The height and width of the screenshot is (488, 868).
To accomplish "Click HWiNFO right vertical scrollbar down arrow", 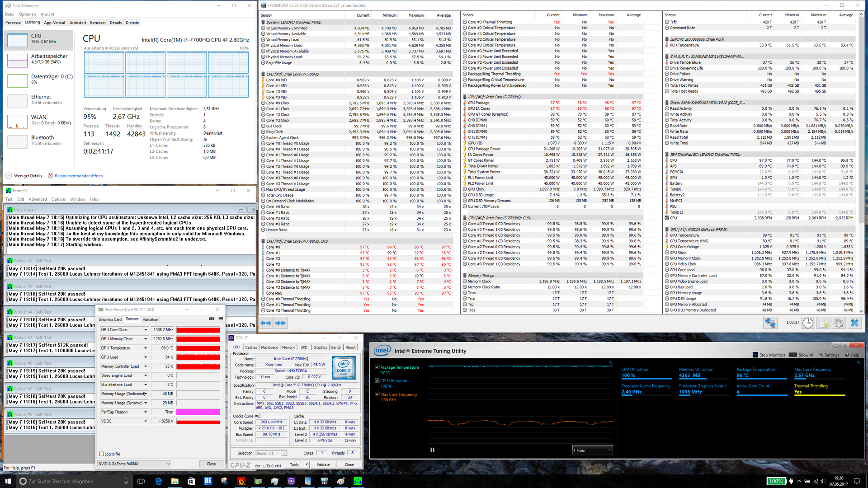I will point(861,311).
